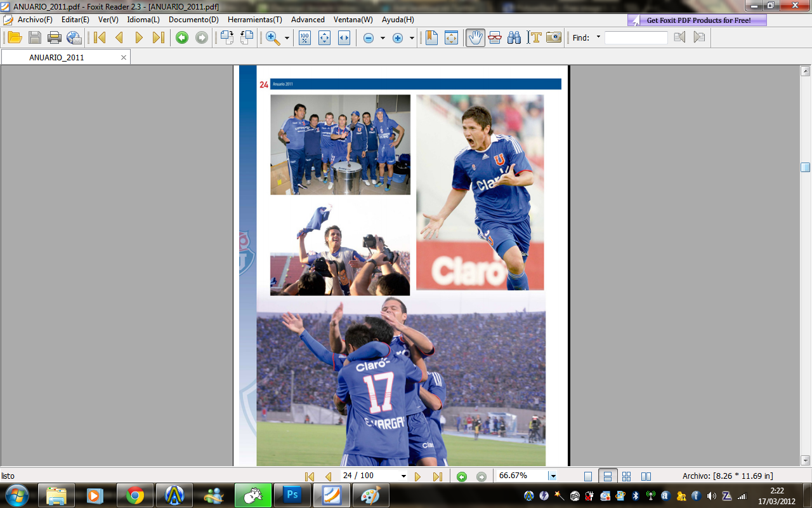
Task: Open Advanced menu
Action: pos(308,20)
